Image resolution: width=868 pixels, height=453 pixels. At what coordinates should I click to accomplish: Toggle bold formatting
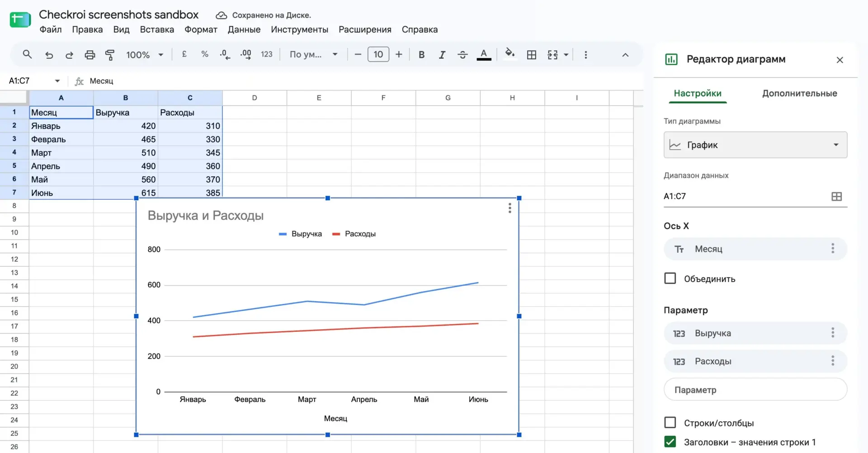pos(421,55)
